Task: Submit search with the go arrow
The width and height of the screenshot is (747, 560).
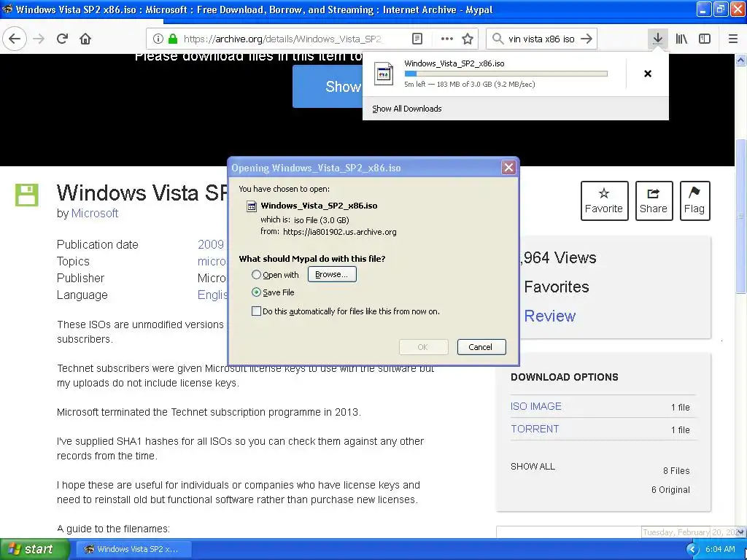Action: [587, 39]
